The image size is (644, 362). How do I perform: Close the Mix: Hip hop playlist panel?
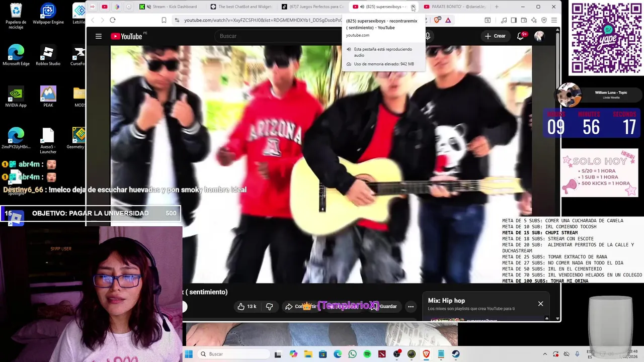point(540,304)
